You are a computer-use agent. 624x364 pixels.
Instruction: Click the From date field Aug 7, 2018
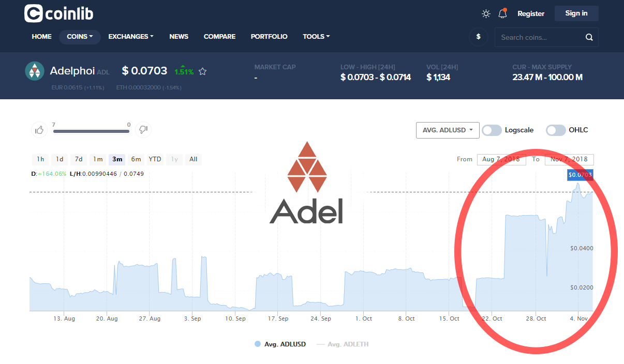tap(502, 159)
